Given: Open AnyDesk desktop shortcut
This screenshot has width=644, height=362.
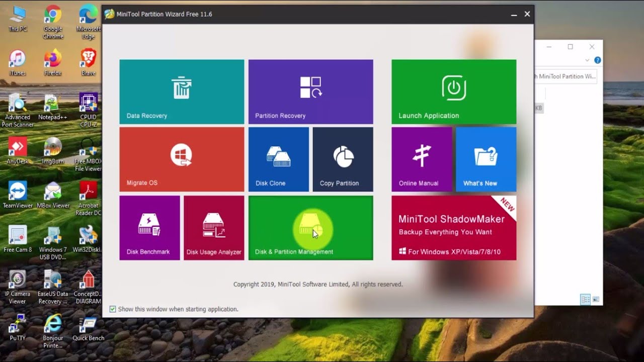Looking at the screenshot, I should coord(18,151).
